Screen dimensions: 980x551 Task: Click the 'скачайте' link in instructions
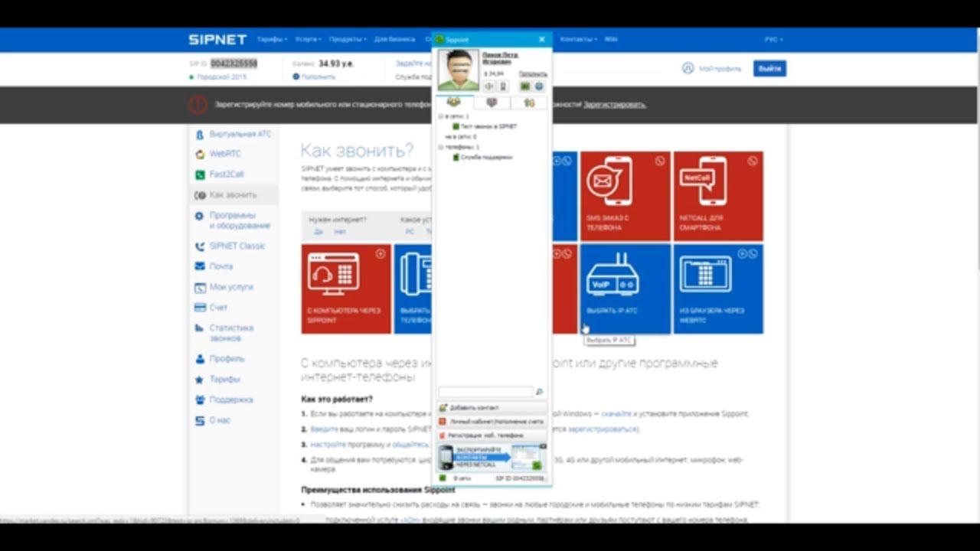coord(616,414)
